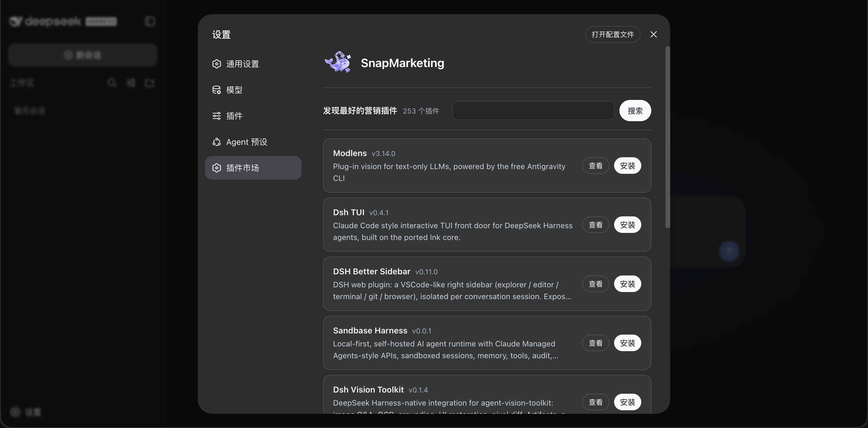Install the Modlens plugin
The width and height of the screenshot is (868, 428).
click(x=627, y=166)
